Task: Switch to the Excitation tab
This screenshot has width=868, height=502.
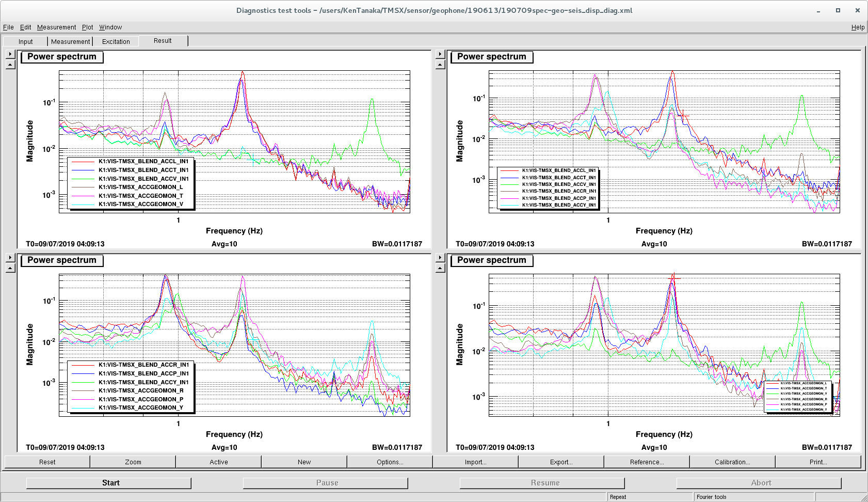Action: click(x=116, y=42)
